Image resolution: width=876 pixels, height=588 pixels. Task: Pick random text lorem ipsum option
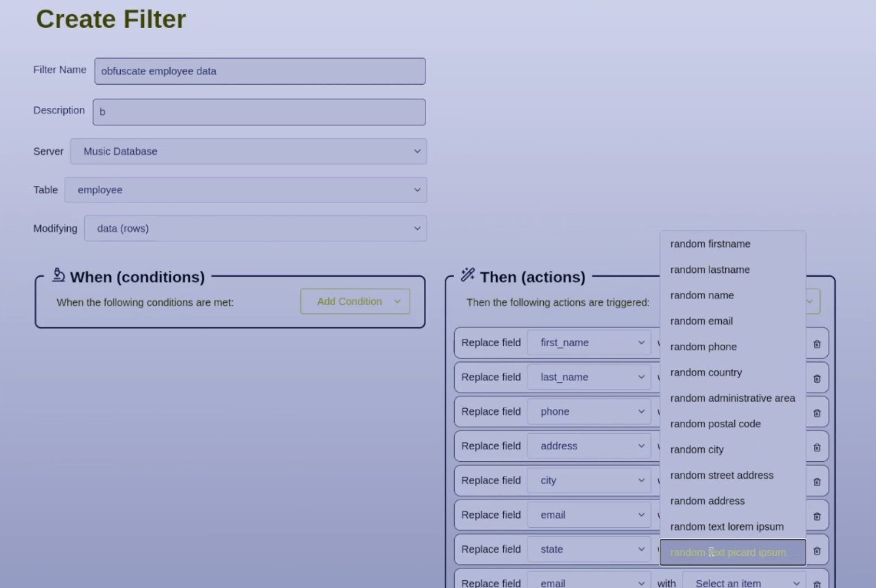point(733,526)
